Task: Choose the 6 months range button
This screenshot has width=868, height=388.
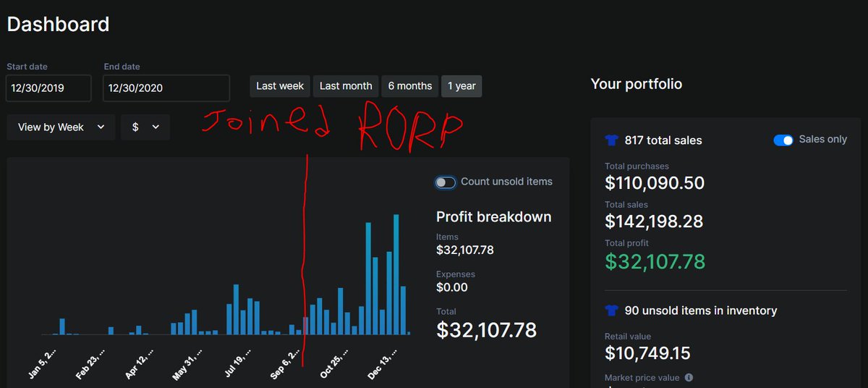Action: point(410,86)
